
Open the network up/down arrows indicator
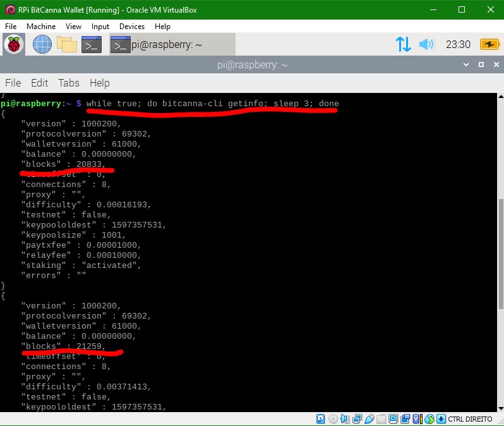[x=404, y=44]
